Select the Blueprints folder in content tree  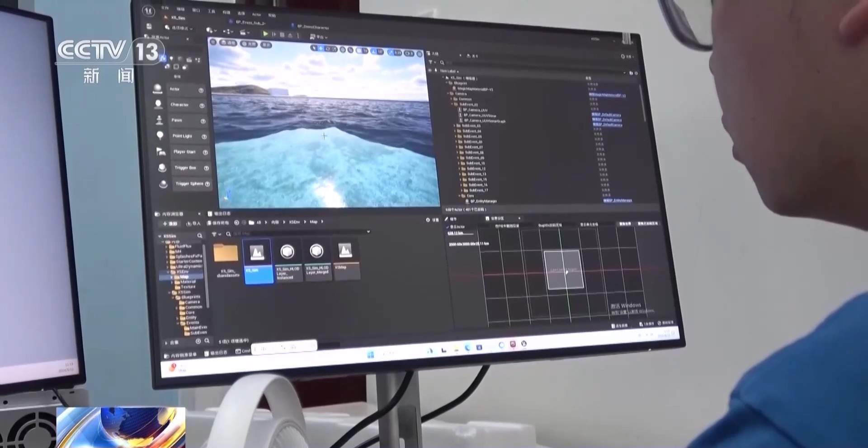[x=188, y=297]
